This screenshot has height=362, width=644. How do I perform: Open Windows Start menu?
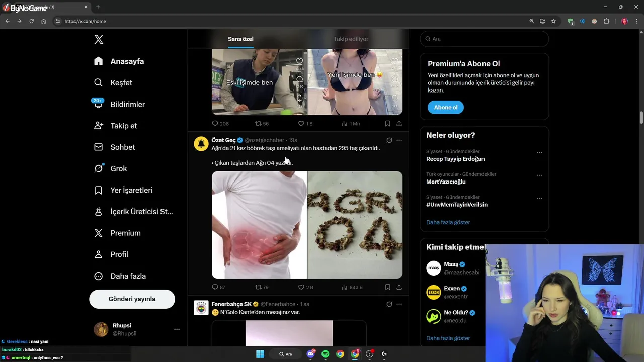tap(260, 354)
